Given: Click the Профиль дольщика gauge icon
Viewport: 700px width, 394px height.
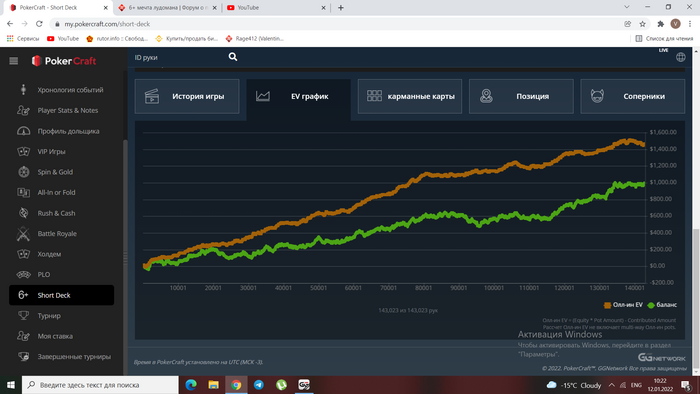Looking at the screenshot, I should (x=23, y=131).
